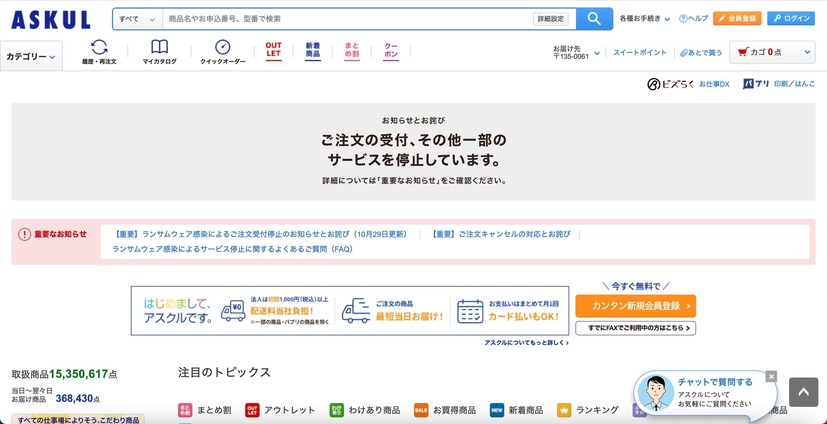Viewport: 827px width, 424px height.
Task: Click the red alert 重要なお知らせ icon
Action: (x=24, y=234)
